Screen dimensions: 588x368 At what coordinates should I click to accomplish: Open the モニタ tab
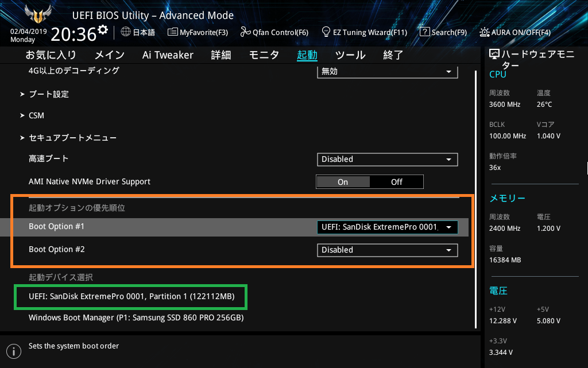(264, 55)
